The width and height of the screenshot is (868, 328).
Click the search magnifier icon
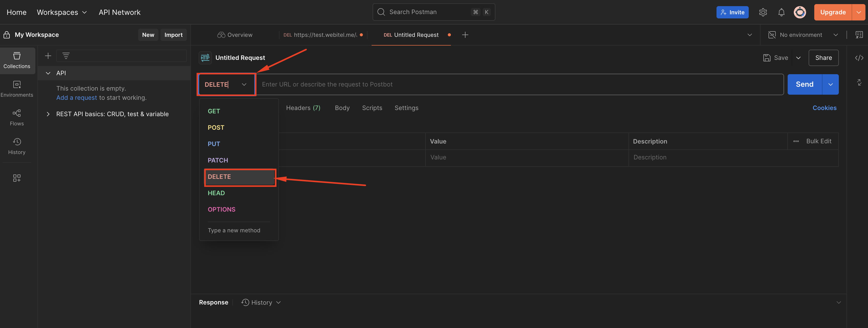pyautogui.click(x=381, y=12)
